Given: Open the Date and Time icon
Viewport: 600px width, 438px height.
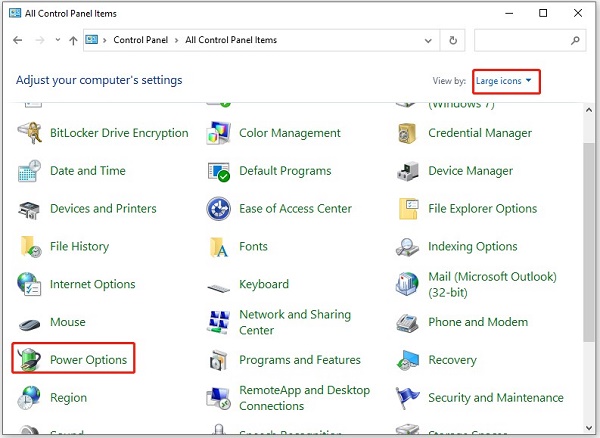Looking at the screenshot, I should tap(29, 171).
